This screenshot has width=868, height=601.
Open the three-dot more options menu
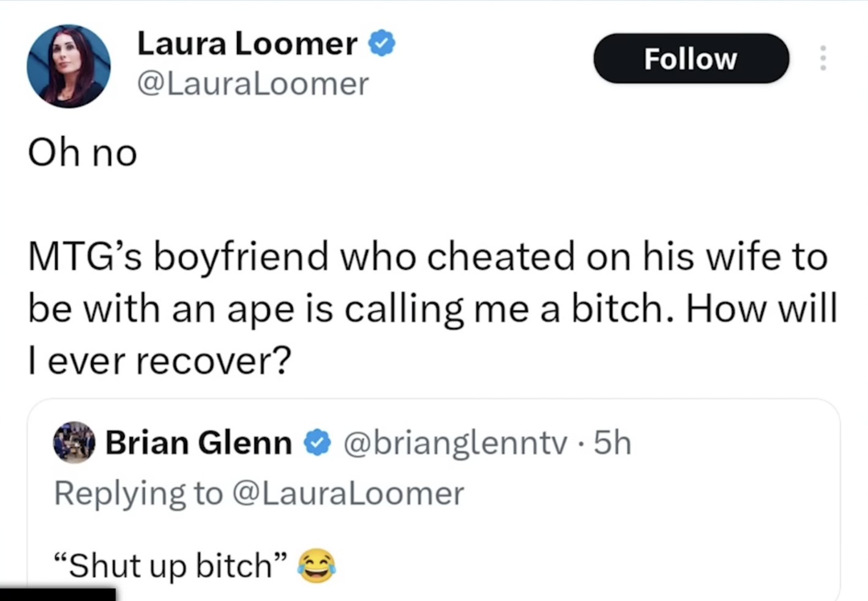click(x=823, y=58)
